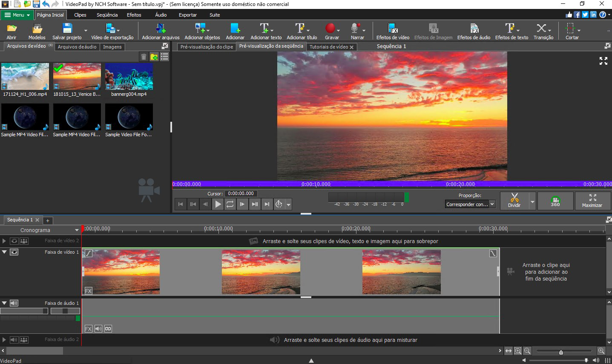
Task: Toggle visibility of Faixa de vídeo 1
Action: 14,252
